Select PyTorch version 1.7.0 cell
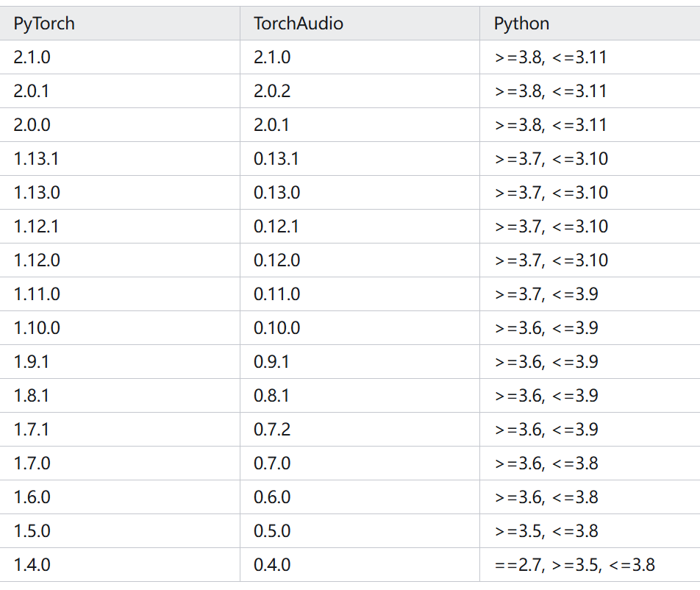 120,463
